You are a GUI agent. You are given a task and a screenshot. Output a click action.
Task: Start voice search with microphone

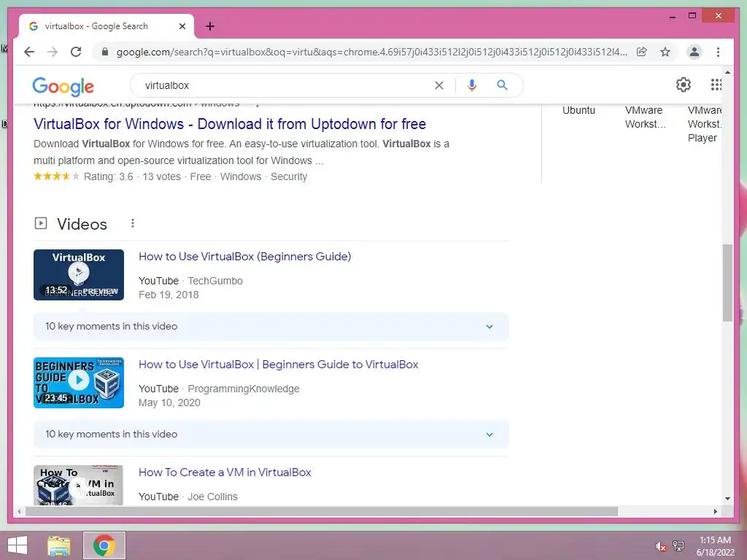tap(472, 85)
